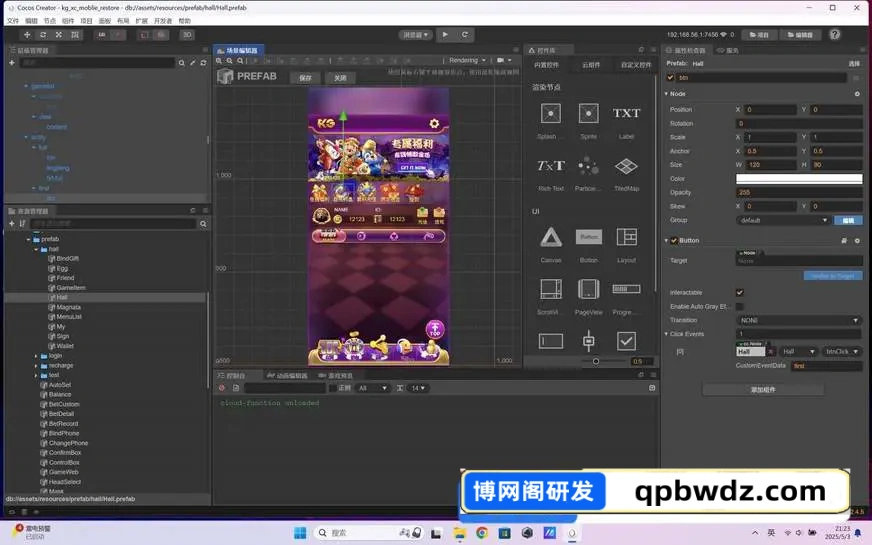Image resolution: width=872 pixels, height=545 pixels.
Task: Open the Rendering mode dropdown in scene editor
Action: (467, 60)
